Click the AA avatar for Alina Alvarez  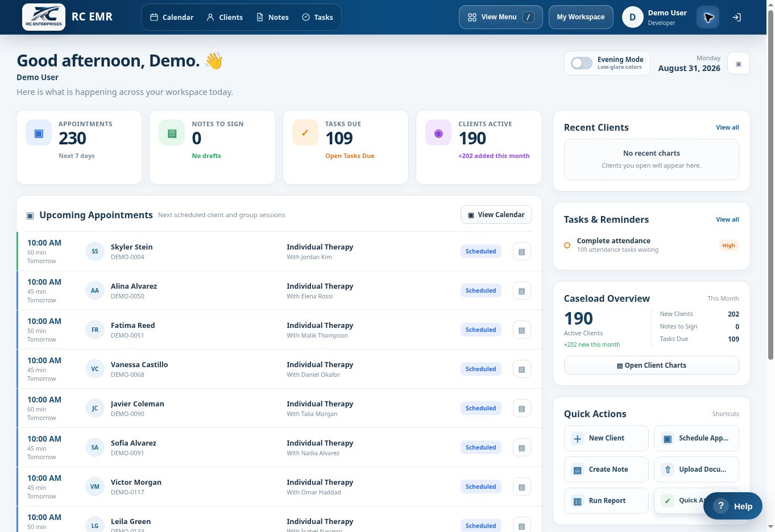[x=95, y=290]
